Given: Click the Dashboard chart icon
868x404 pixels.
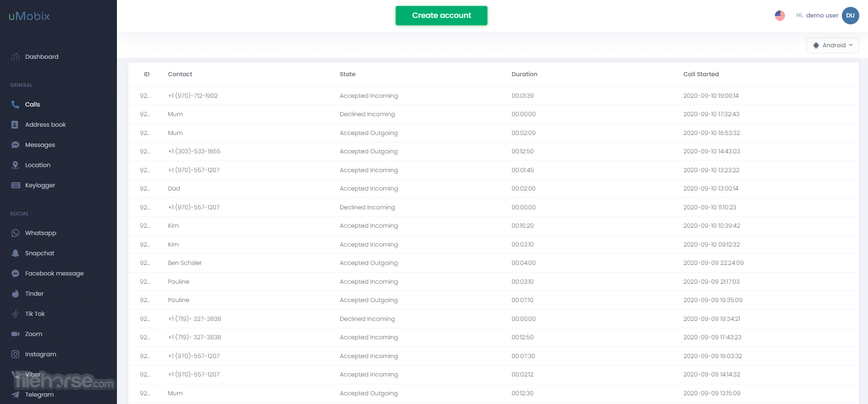Looking at the screenshot, I should click(15, 56).
